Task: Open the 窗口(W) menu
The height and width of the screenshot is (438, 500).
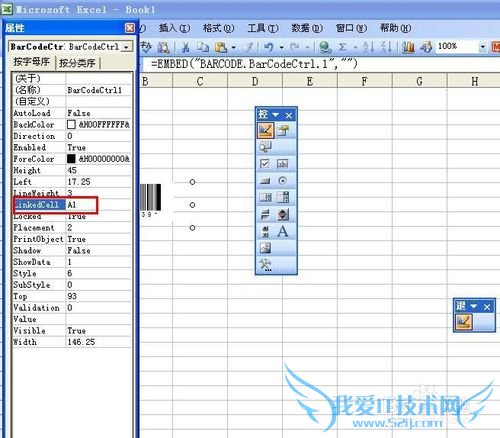Action: click(x=351, y=28)
